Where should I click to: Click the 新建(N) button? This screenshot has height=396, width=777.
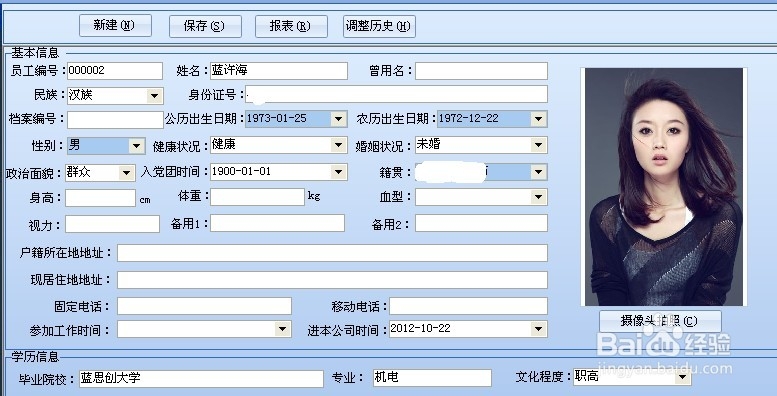pos(115,26)
